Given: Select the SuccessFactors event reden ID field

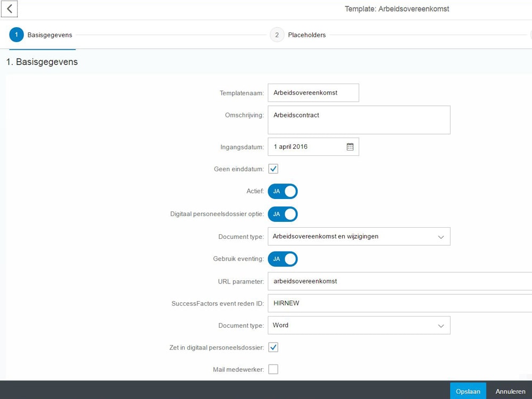Looking at the screenshot, I should pos(399,303).
